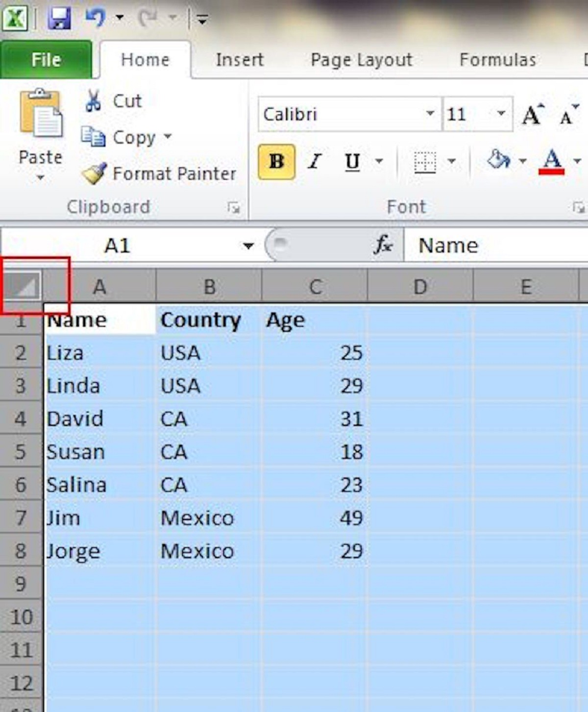
Task: Click the Select All corner button
Action: [22, 285]
